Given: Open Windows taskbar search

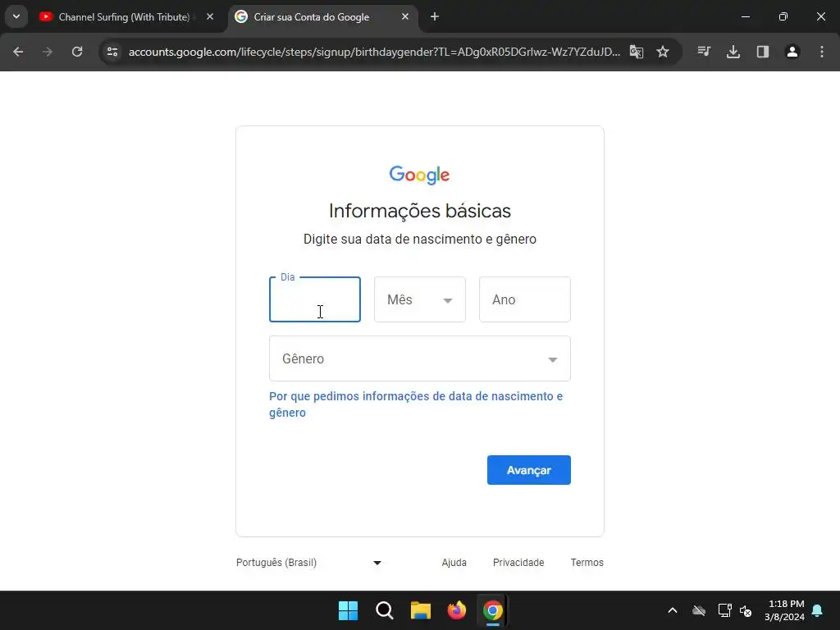Looking at the screenshot, I should (385, 610).
